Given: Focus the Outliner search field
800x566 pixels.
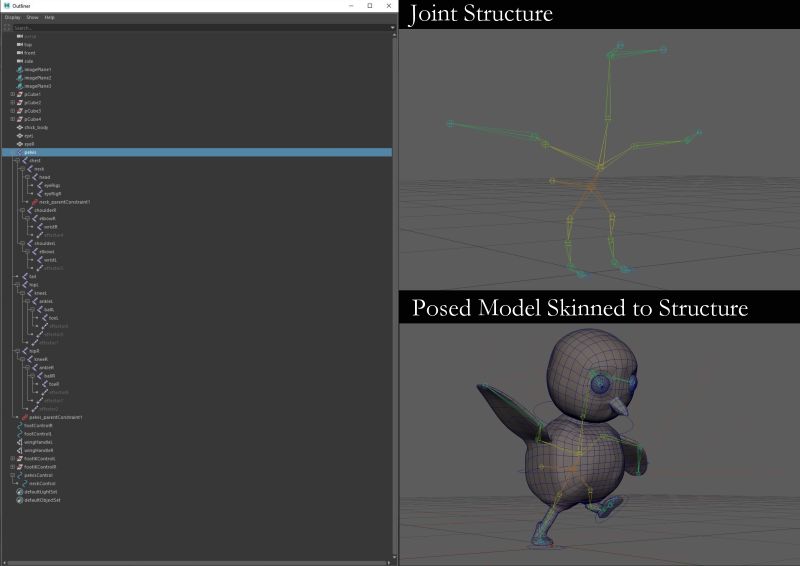Looking at the screenshot, I should pyautogui.click(x=201, y=28).
